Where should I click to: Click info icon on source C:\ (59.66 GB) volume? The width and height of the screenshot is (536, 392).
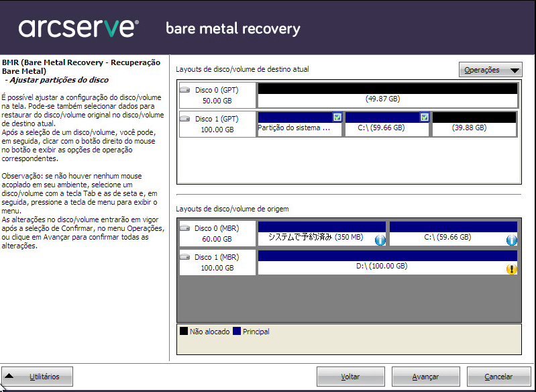511,240
